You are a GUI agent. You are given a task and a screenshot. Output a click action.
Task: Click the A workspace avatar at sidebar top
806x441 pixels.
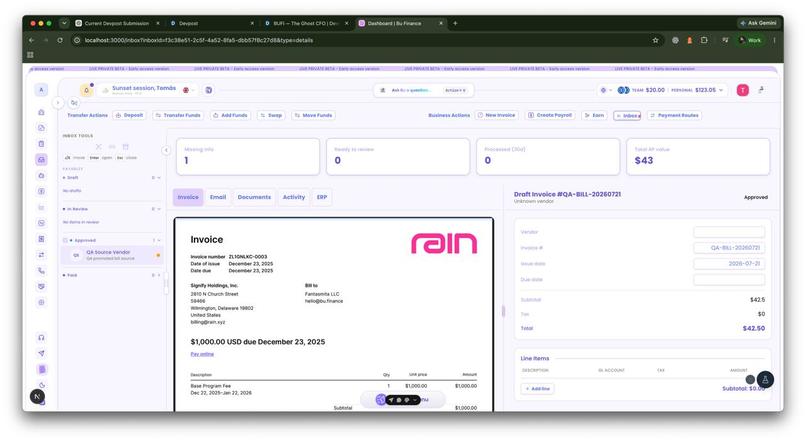pos(41,90)
